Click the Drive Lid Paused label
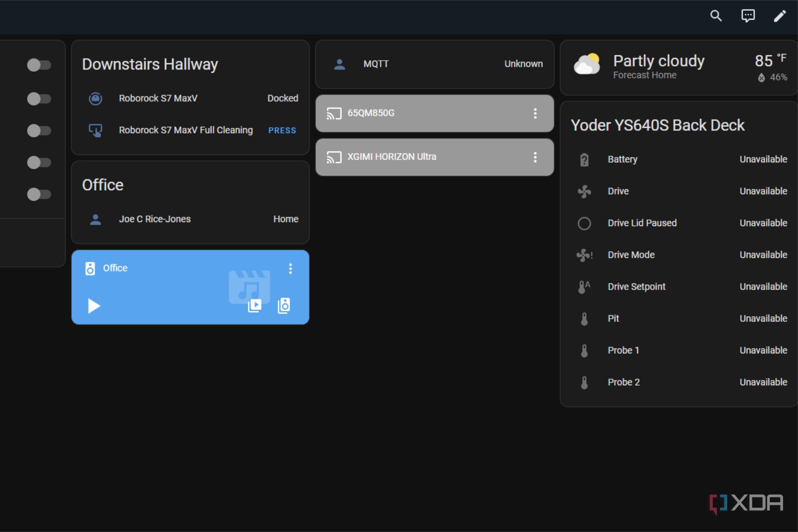Screen dimensions: 798x532 [642, 223]
